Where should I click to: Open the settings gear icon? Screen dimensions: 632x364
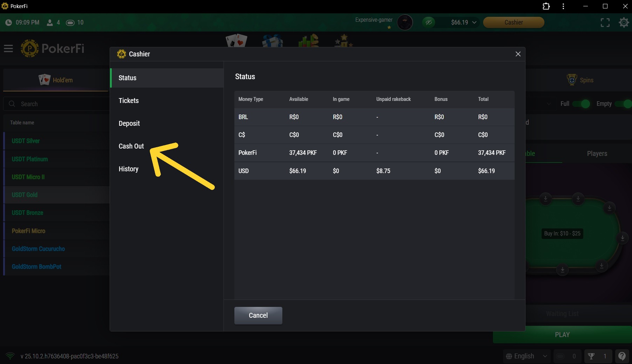(624, 22)
